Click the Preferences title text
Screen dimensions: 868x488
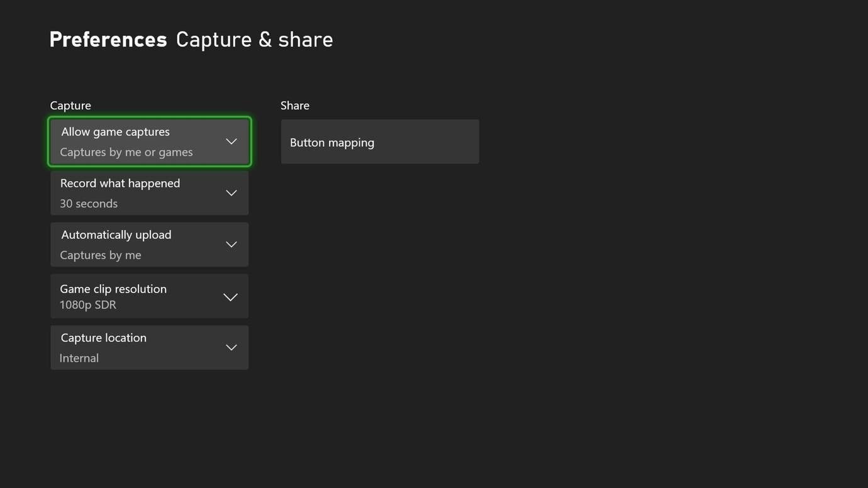click(108, 39)
